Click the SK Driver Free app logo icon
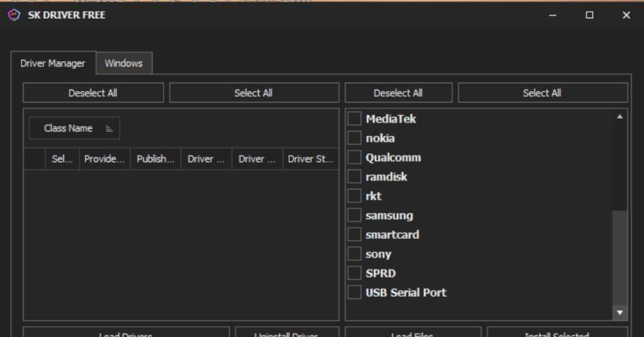This screenshot has width=644, height=337. 14,15
